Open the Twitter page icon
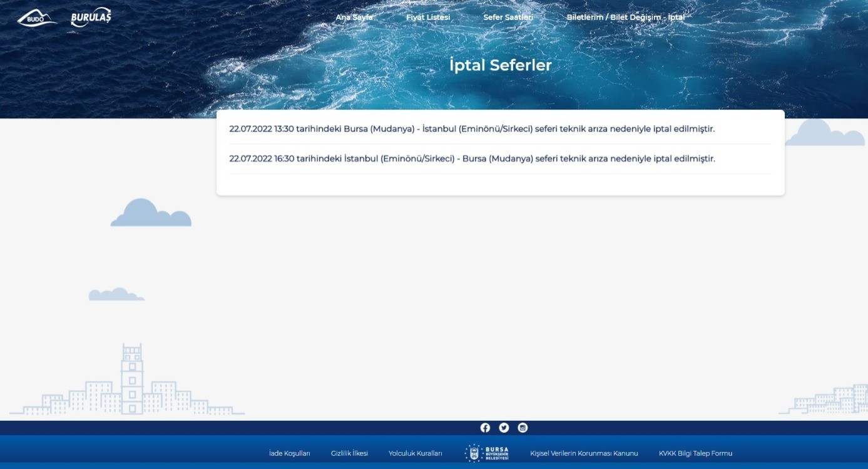Image resolution: width=868 pixels, height=469 pixels. point(504,428)
